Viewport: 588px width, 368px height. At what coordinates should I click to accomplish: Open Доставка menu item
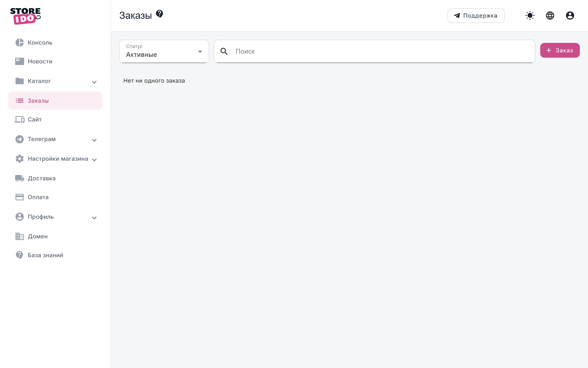[x=55, y=178]
